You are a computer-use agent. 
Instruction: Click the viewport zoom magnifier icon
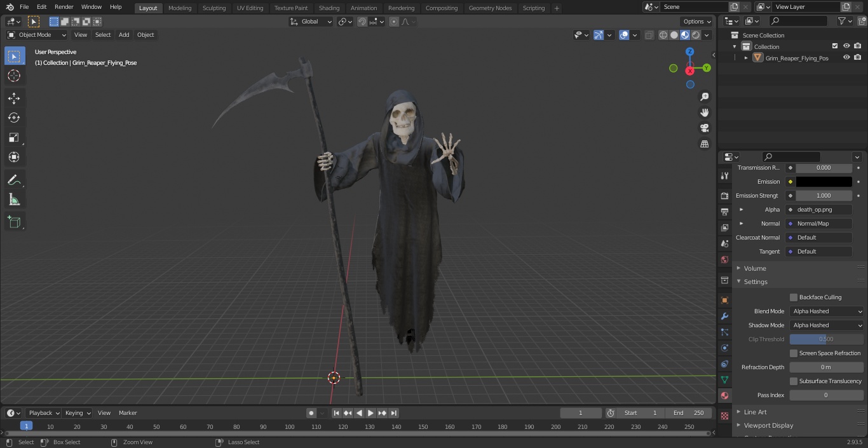coord(704,97)
